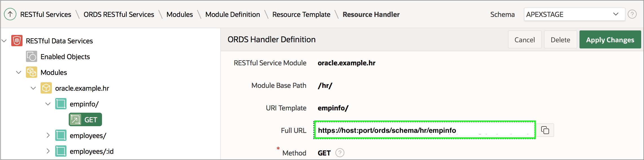Go to ORDS RESTful Services breadcrumb
644x160 pixels.
(119, 14)
